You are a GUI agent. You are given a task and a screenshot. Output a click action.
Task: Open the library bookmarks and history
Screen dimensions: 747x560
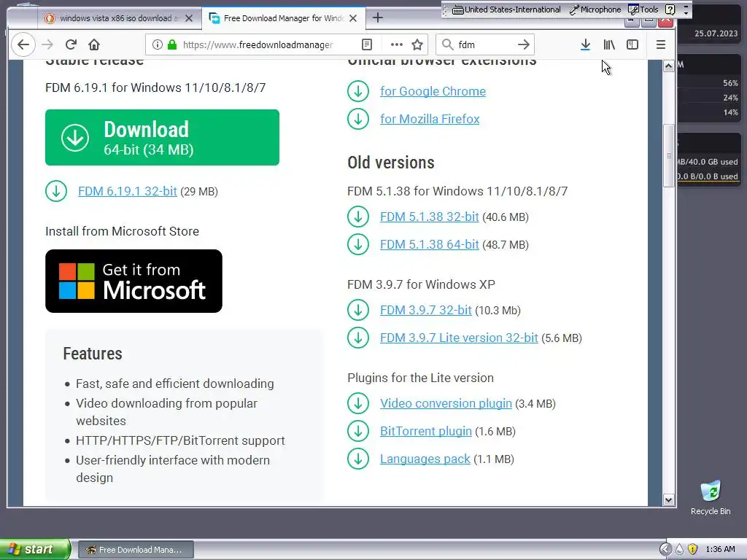(x=609, y=44)
